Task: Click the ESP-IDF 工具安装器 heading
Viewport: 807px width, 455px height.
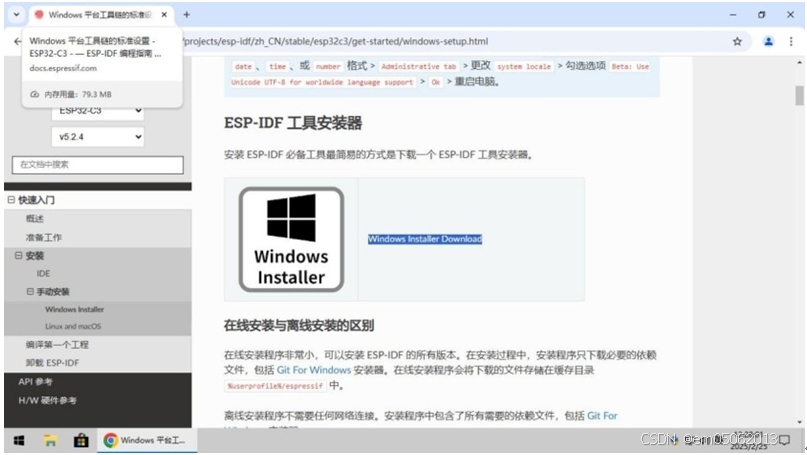Action: tap(293, 123)
